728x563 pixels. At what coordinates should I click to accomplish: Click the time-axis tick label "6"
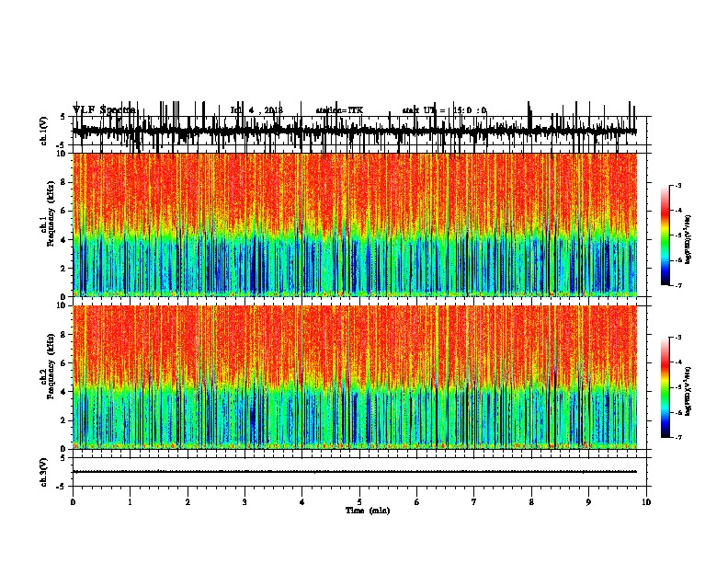click(417, 501)
